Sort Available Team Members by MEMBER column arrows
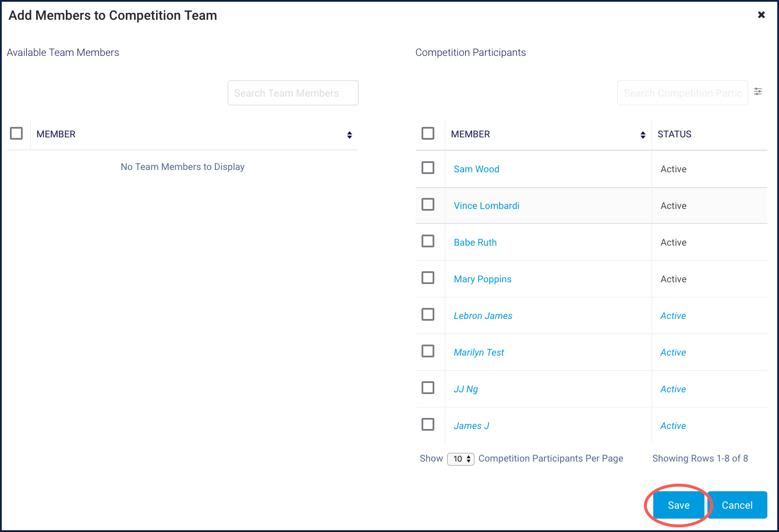 pos(349,135)
